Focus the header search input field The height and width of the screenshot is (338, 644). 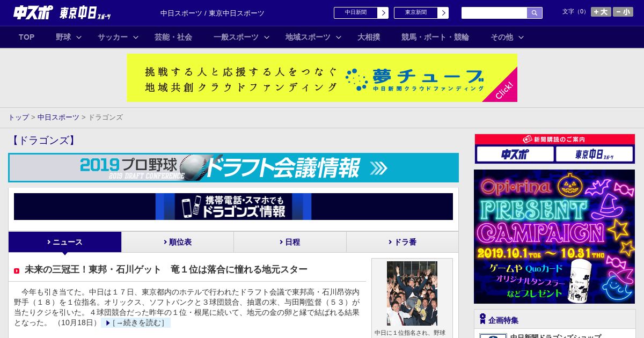(x=494, y=13)
